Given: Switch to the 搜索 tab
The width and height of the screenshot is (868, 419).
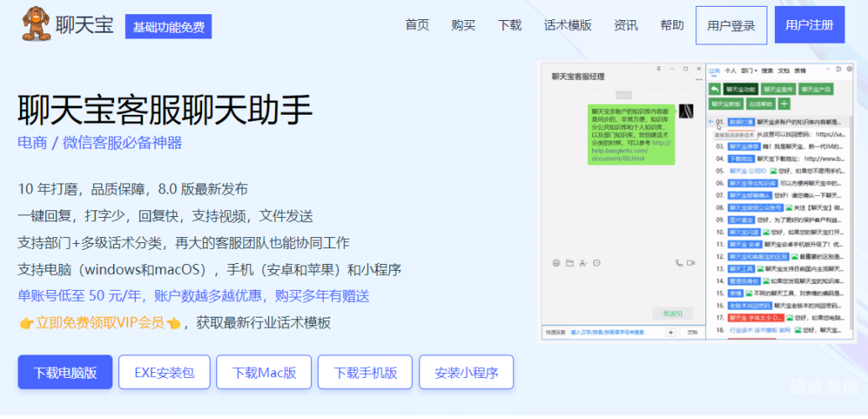Looking at the screenshot, I should click(x=767, y=71).
